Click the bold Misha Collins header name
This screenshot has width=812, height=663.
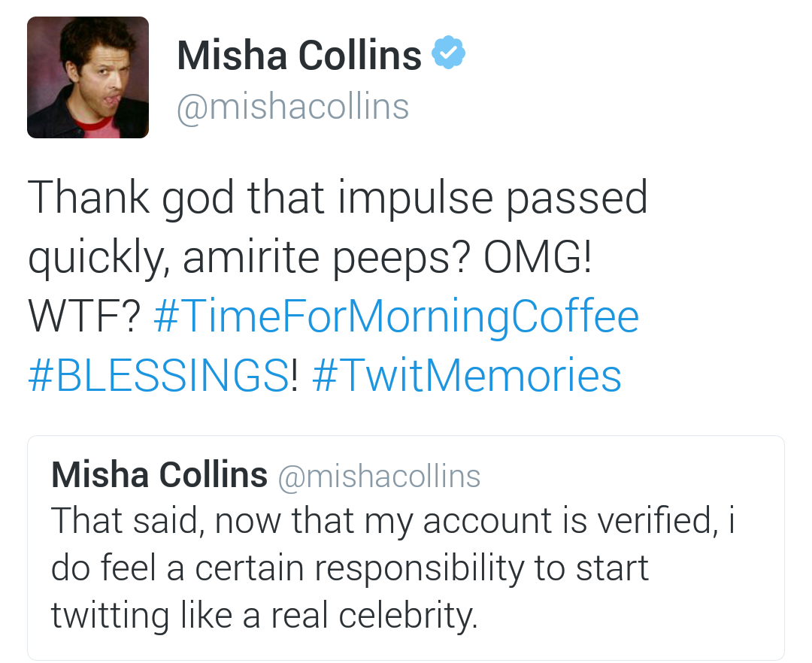[299, 56]
